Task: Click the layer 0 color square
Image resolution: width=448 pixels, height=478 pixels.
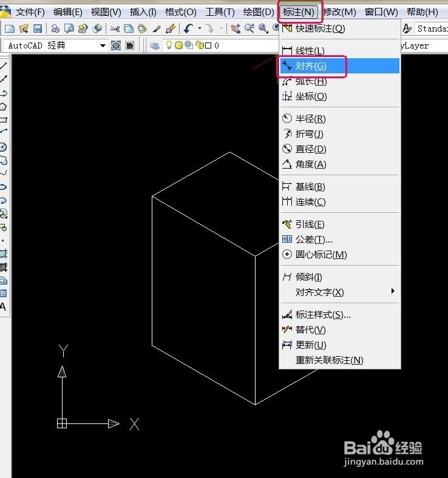Action: tap(208, 45)
